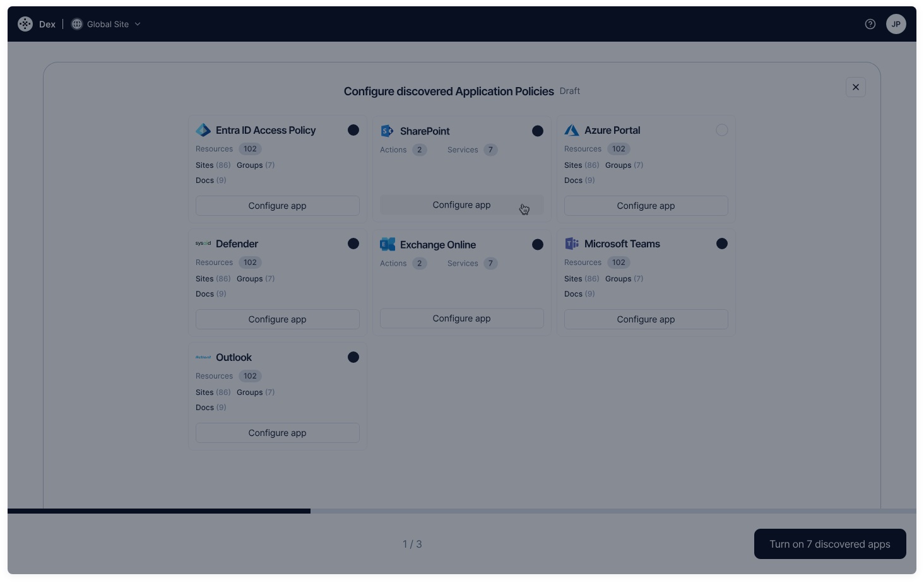This screenshot has height=583, width=924.
Task: Toggle the Entra ID Access Policy selector
Action: (353, 130)
